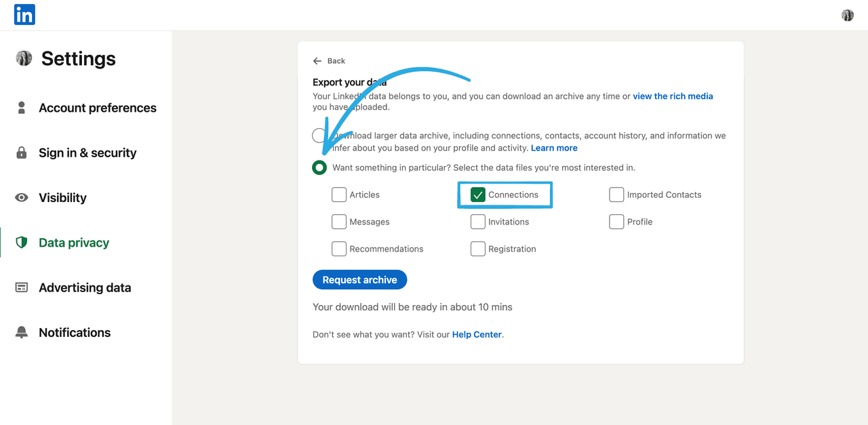Open the Account preferences menu item
Image resolution: width=868 pixels, height=425 pixels.
tap(97, 108)
